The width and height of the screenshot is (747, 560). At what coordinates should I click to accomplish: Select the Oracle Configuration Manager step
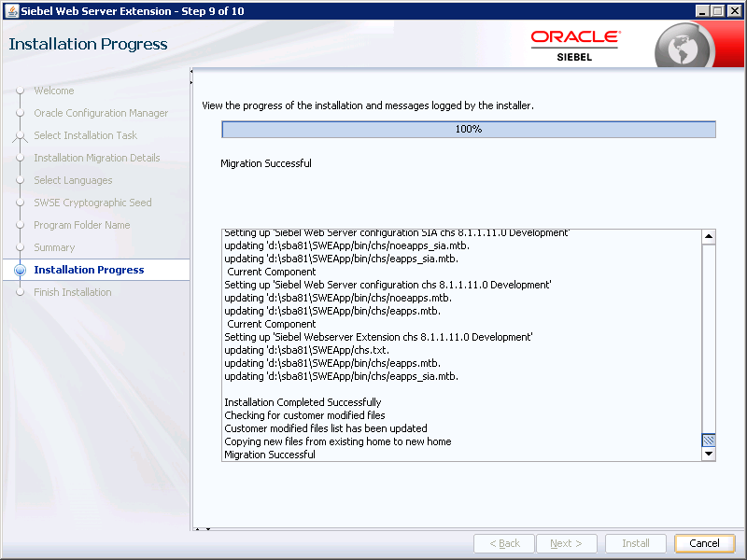[x=101, y=113]
